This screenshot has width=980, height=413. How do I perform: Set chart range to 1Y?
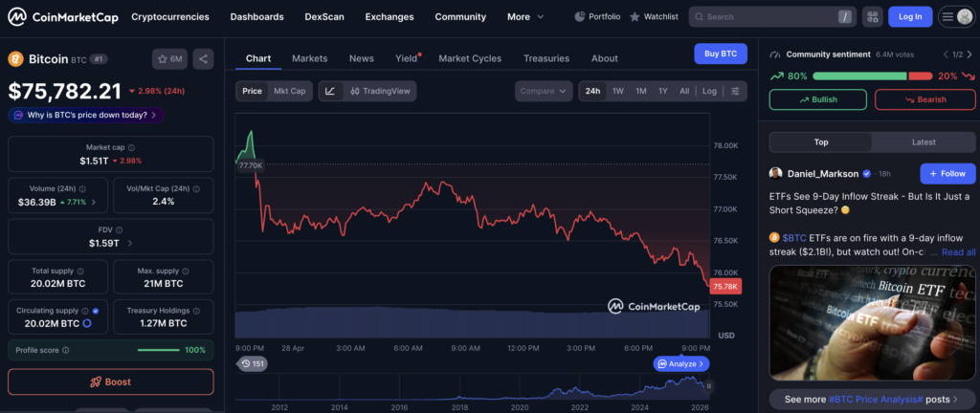tap(663, 91)
